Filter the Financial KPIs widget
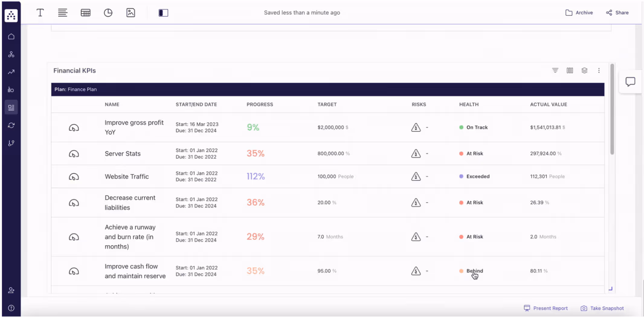644x317 pixels. coord(555,70)
